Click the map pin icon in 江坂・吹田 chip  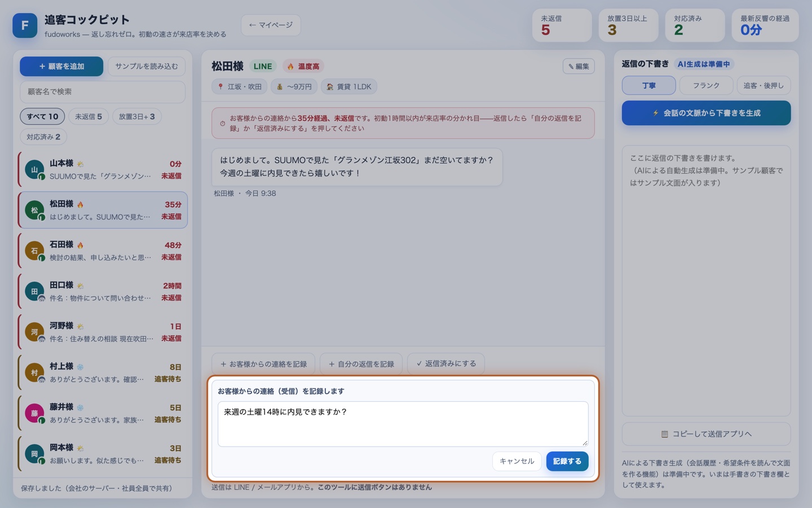[x=221, y=87]
